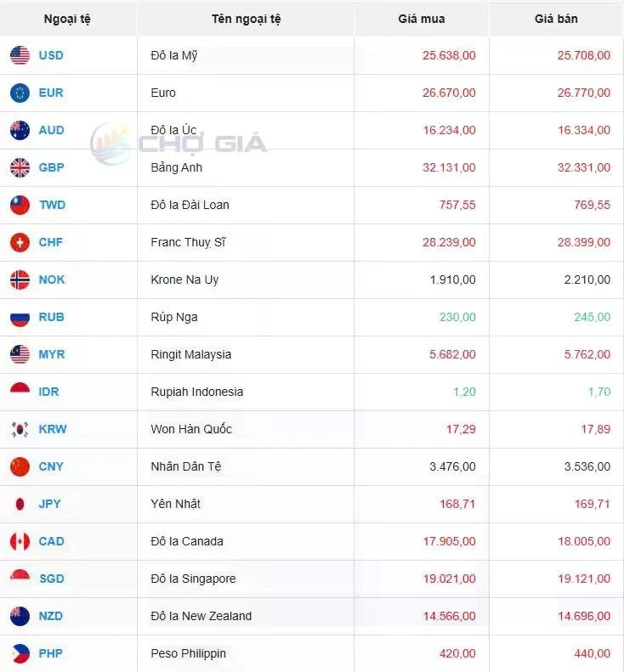The image size is (624, 672).
Task: Click the 'Giá bán' column header
Action: click(x=556, y=19)
